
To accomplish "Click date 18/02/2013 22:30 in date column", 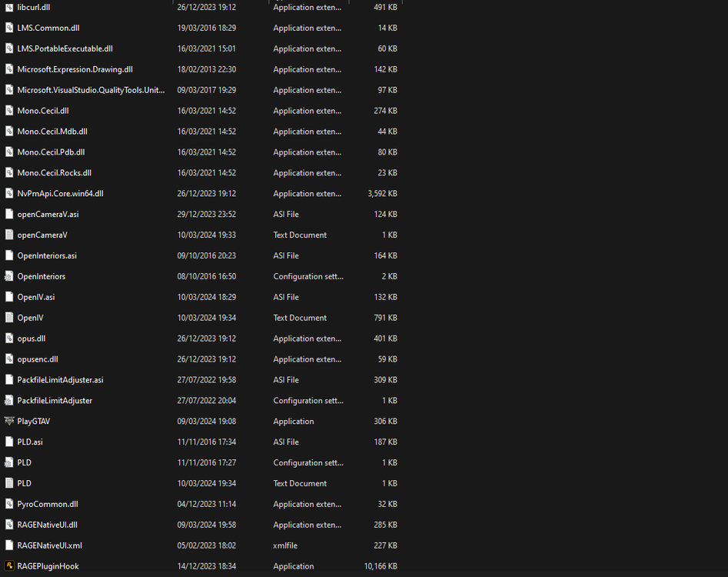I will point(207,69).
